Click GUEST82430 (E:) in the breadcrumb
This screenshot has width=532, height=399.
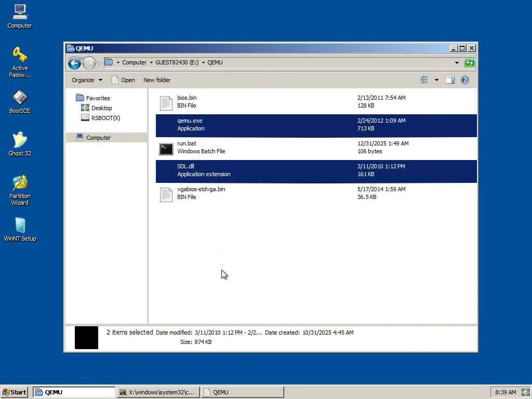[x=177, y=62]
